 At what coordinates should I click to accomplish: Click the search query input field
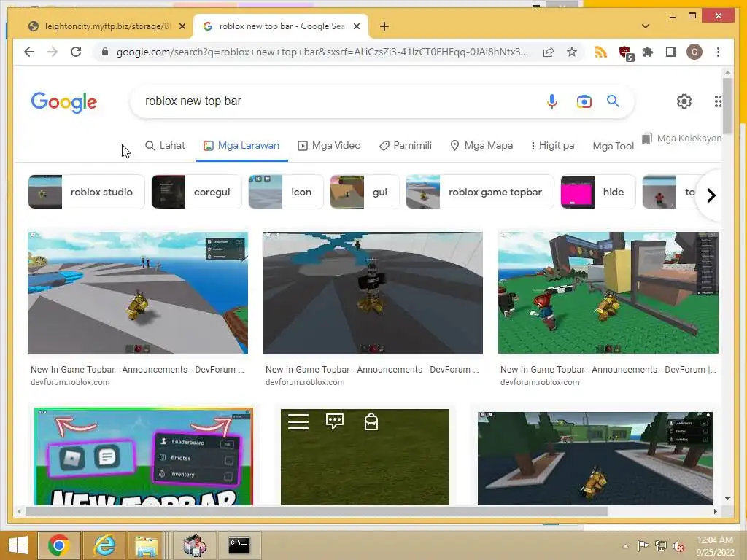333,101
